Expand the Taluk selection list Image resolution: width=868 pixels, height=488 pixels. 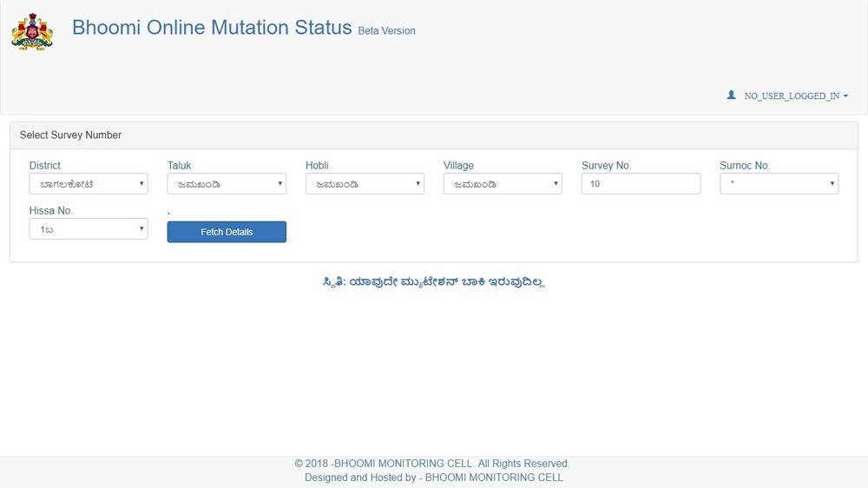point(227,184)
